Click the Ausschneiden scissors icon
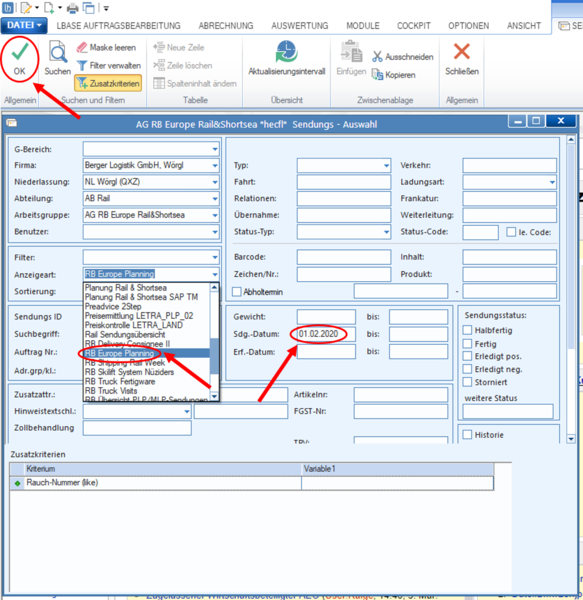Viewport: 583px width, 600px height. 377,57
